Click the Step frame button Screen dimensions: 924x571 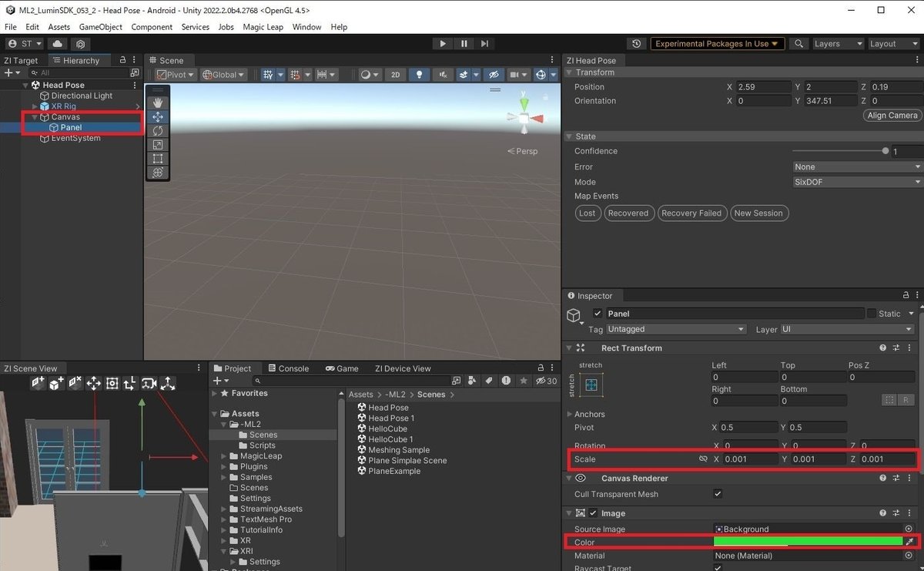click(x=484, y=44)
